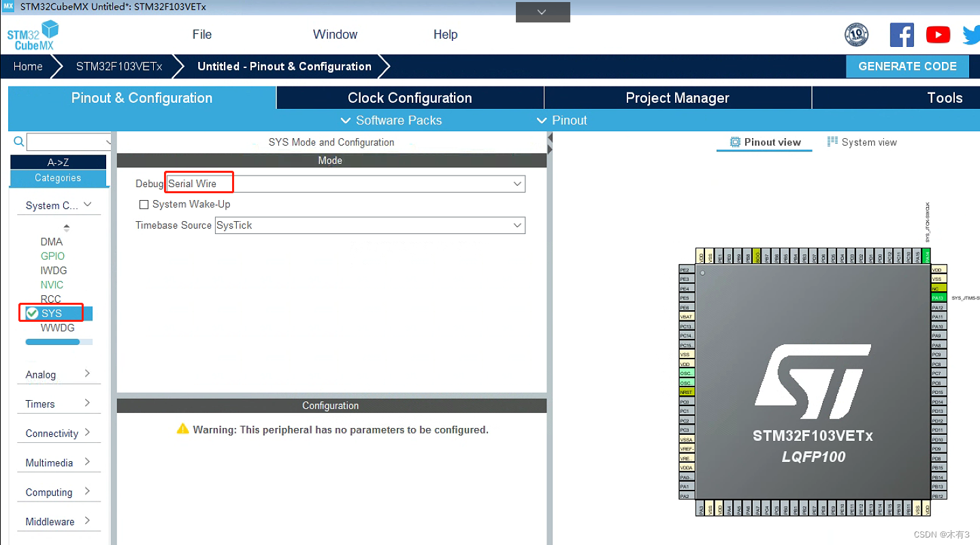Open the Help menu
Image resolution: width=980 pixels, height=545 pixels.
(446, 35)
